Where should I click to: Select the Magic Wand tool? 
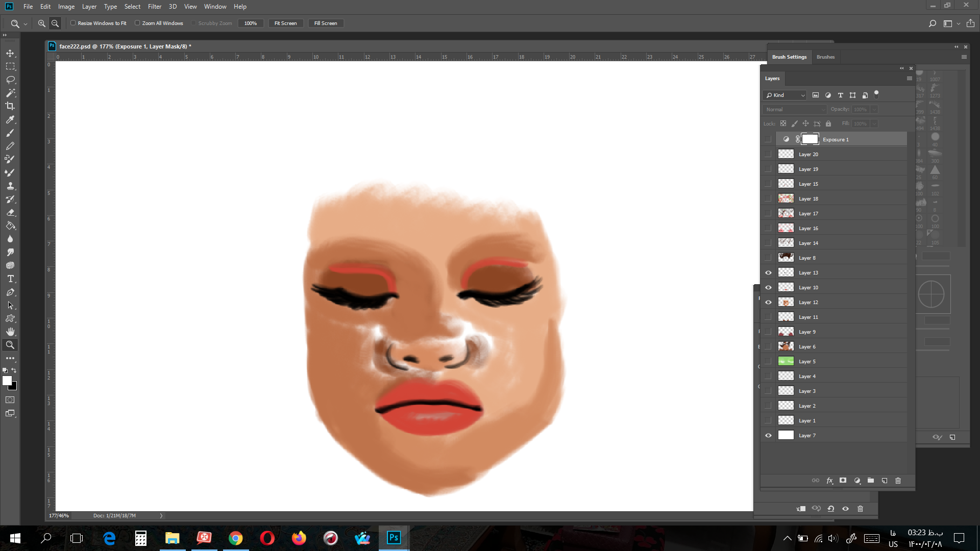click(x=10, y=93)
